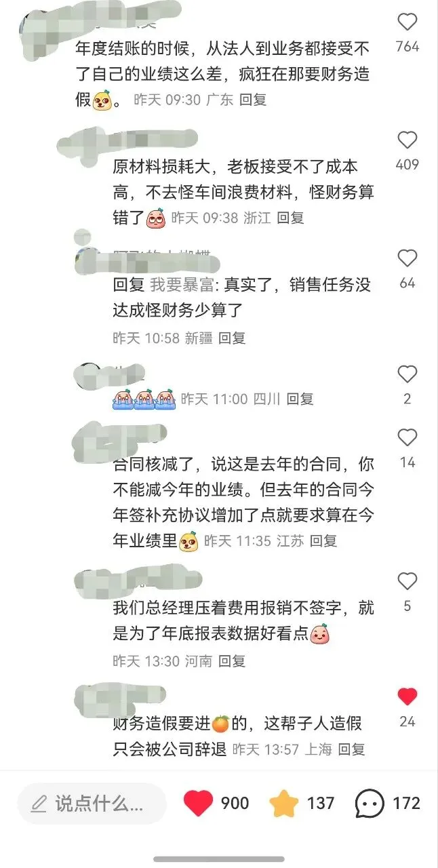Open comments bubble icon showing 172

pyautogui.click(x=370, y=804)
